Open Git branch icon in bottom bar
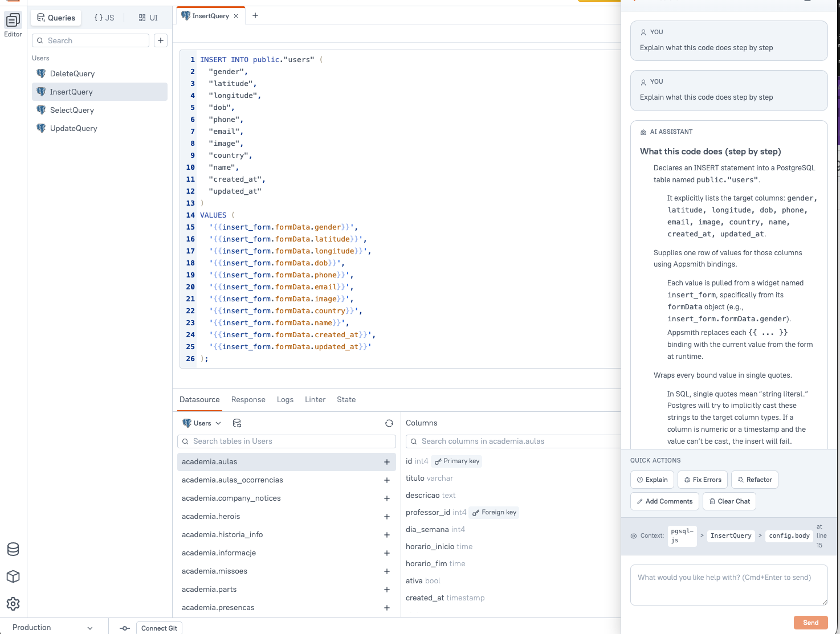The width and height of the screenshot is (840, 634). pos(125,628)
